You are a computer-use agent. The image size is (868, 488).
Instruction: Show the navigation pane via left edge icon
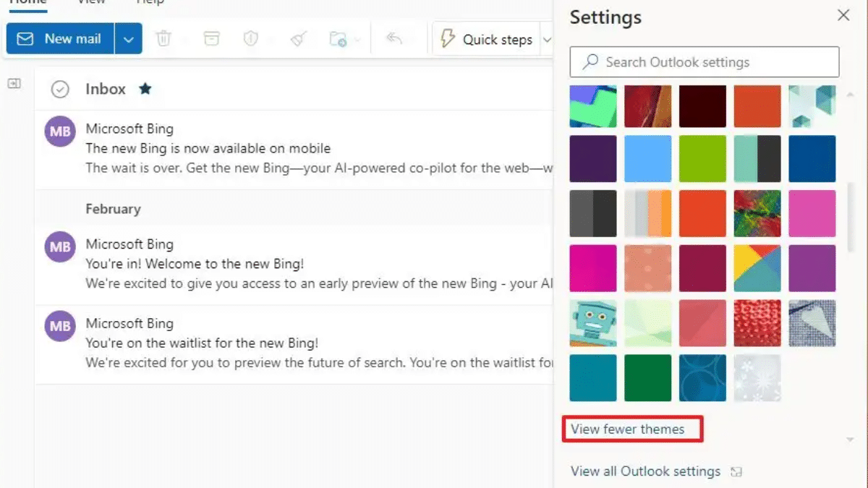14,84
